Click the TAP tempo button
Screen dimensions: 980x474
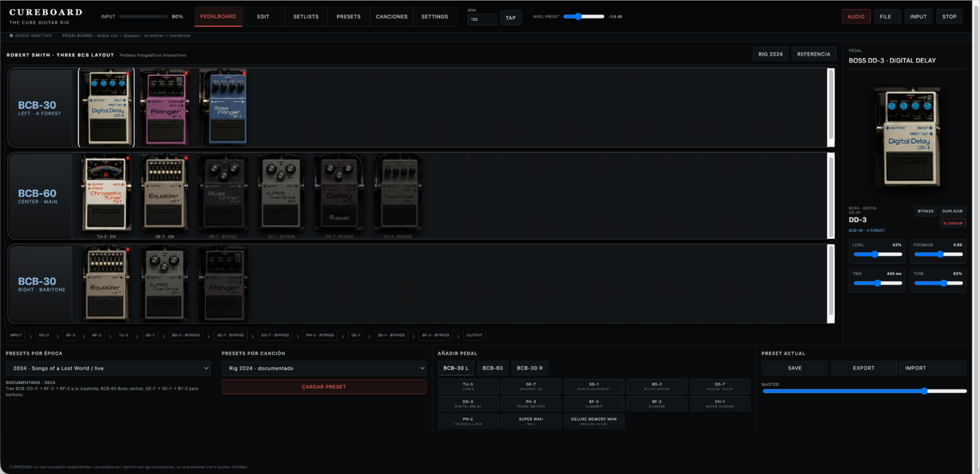click(x=511, y=18)
